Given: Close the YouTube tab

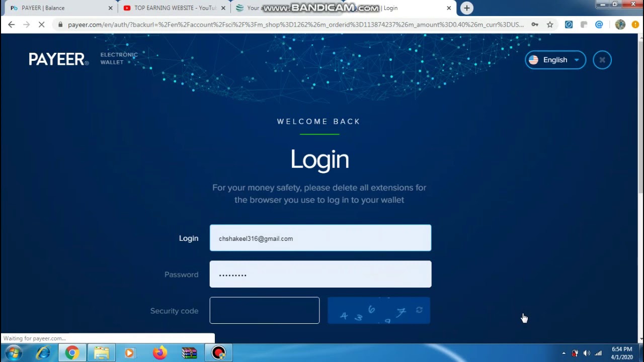Looking at the screenshot, I should 223,8.
